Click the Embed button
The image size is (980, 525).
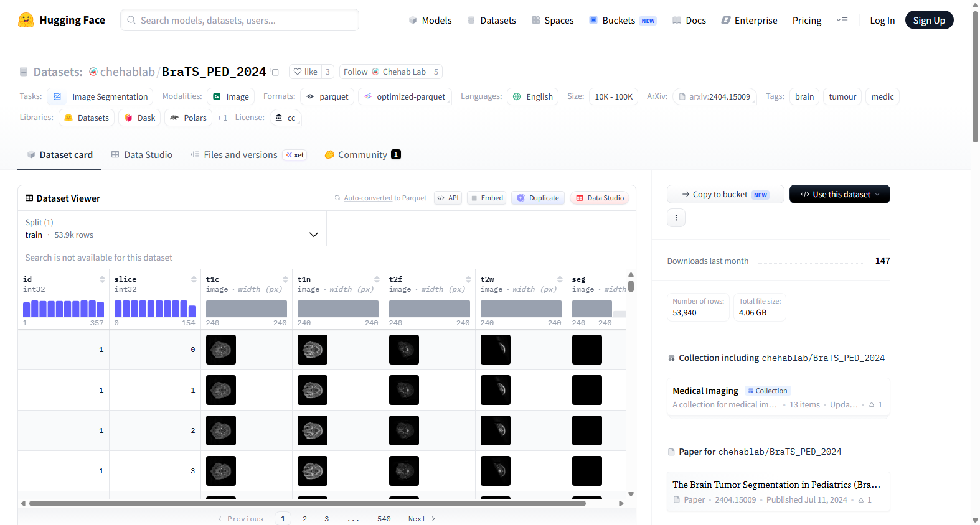tap(486, 198)
